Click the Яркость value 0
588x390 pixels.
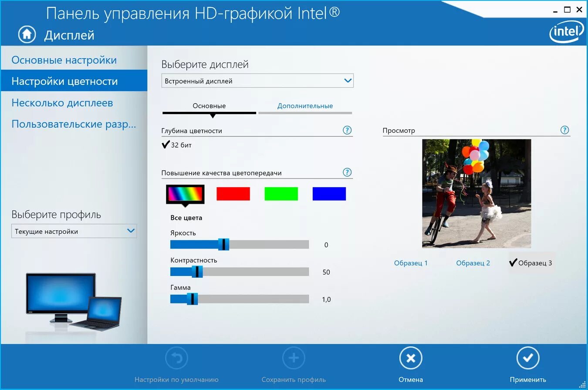326,245
